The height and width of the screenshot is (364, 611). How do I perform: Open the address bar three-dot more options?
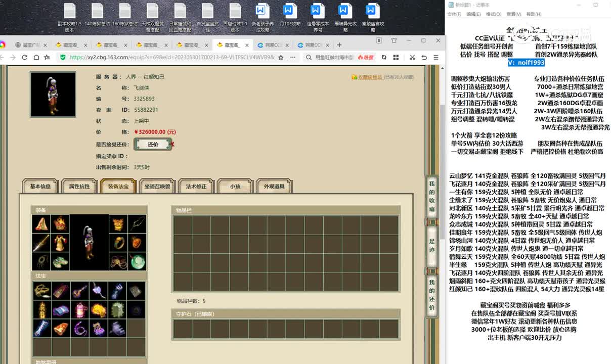coord(294,58)
